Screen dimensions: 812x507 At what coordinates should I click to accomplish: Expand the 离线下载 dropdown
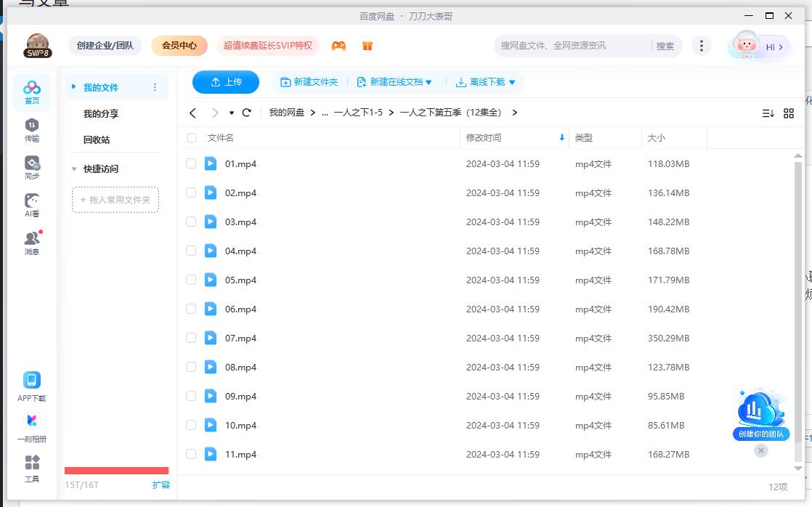tap(512, 83)
